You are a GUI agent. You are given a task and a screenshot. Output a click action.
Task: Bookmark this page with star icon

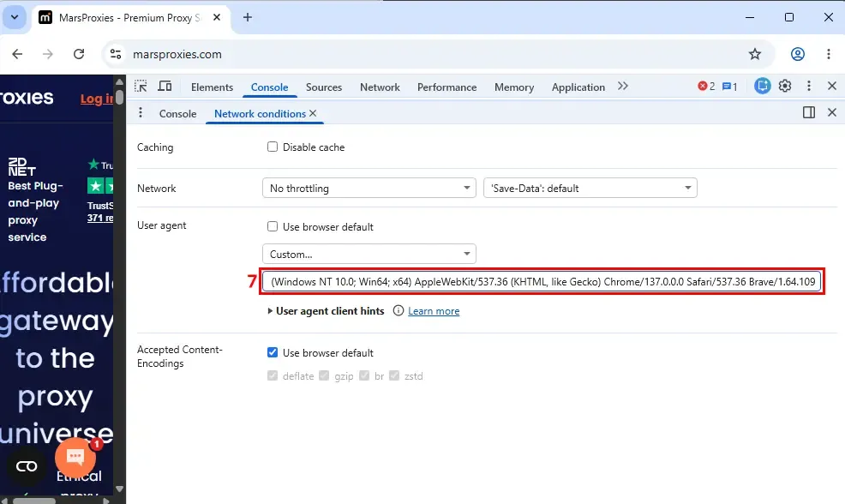click(755, 54)
